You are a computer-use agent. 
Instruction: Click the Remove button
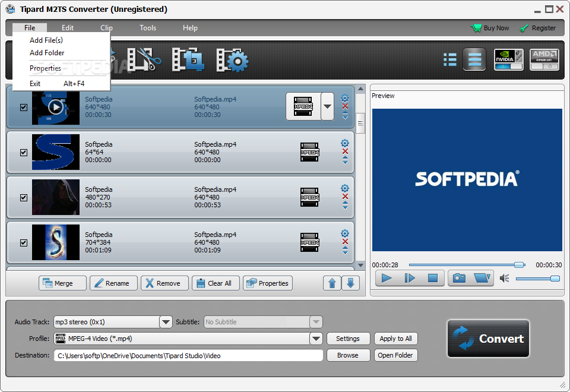tap(164, 283)
